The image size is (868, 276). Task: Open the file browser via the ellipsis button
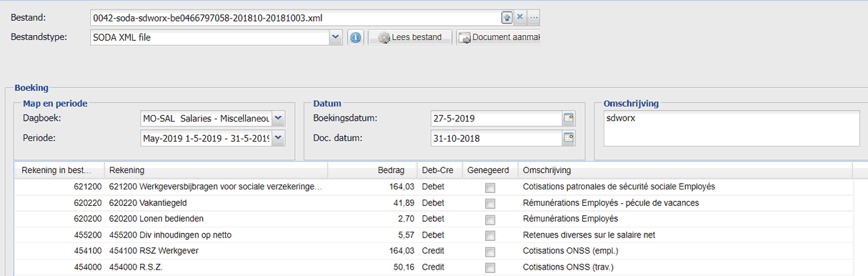(533, 17)
